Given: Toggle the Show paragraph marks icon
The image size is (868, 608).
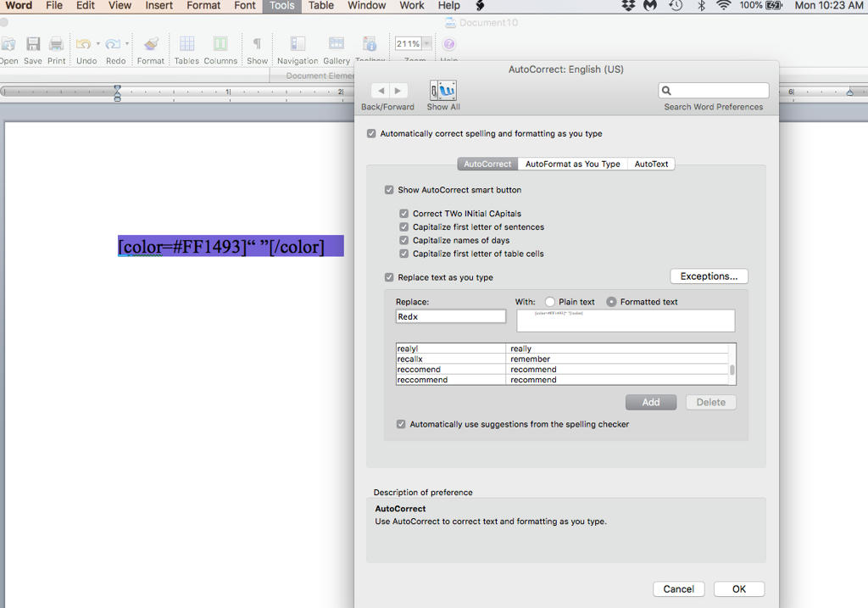Looking at the screenshot, I should [x=257, y=44].
